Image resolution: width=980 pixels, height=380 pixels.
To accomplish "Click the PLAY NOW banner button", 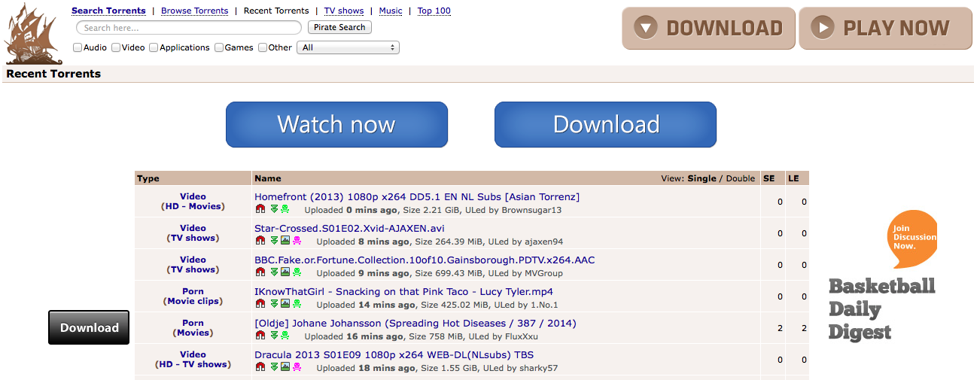I will pyautogui.click(x=885, y=29).
